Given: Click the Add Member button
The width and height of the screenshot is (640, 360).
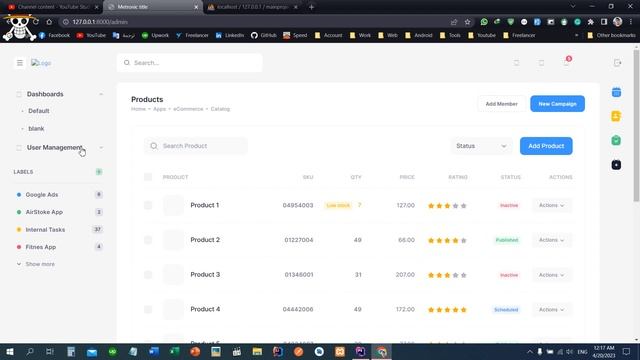Looking at the screenshot, I should 501,104.
